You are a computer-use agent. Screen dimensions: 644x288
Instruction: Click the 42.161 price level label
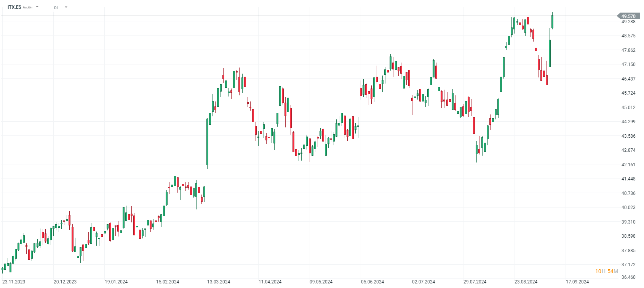(628, 165)
